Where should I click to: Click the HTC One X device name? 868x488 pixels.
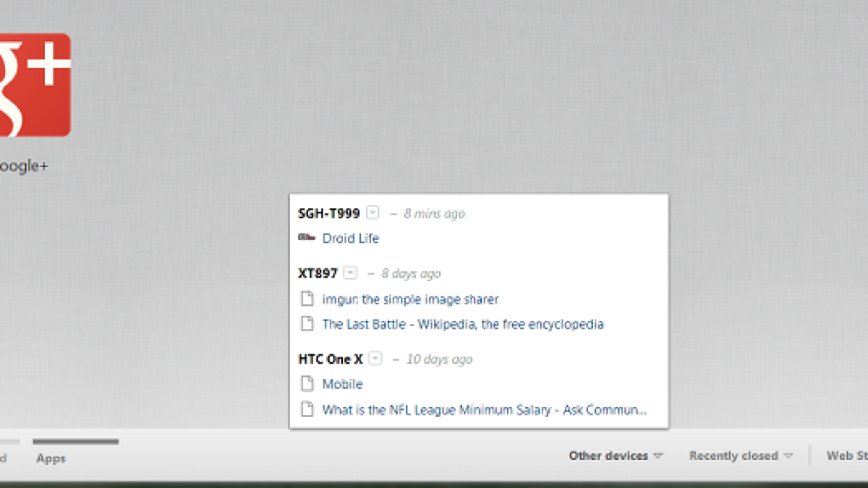pos(331,359)
